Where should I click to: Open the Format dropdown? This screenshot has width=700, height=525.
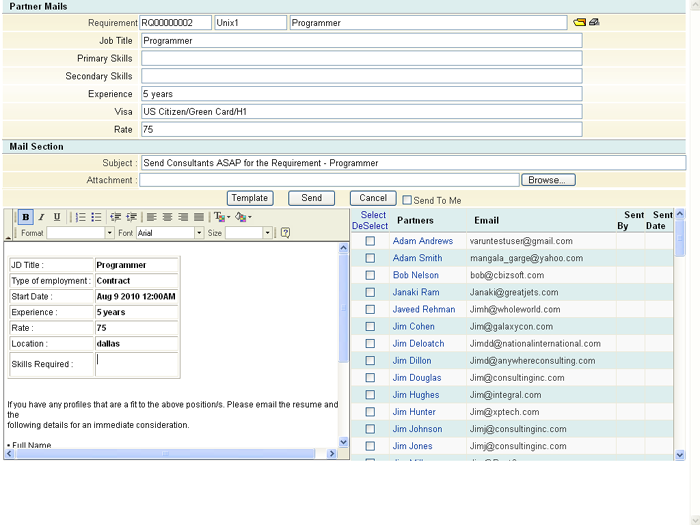[x=109, y=233]
